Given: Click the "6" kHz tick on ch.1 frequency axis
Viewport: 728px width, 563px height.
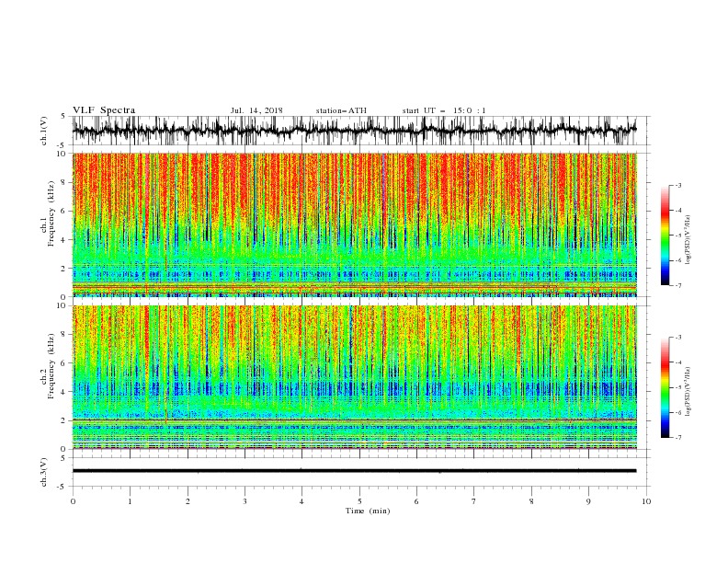Looking at the screenshot, I should click(63, 211).
